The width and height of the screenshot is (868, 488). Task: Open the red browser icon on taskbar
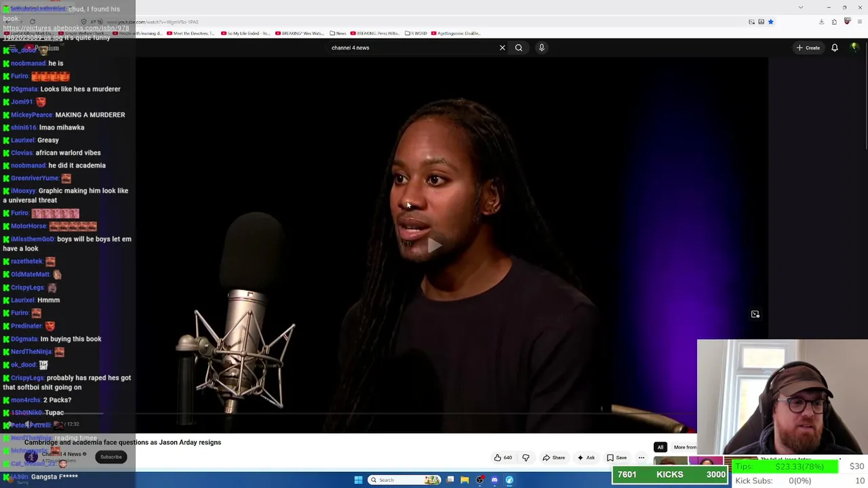(x=479, y=480)
